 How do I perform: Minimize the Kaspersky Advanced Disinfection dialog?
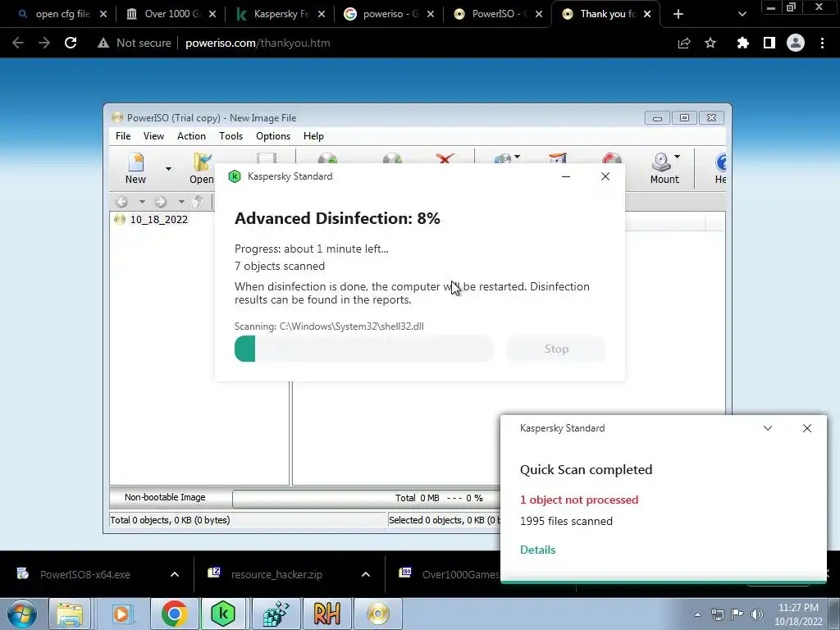pyautogui.click(x=566, y=176)
